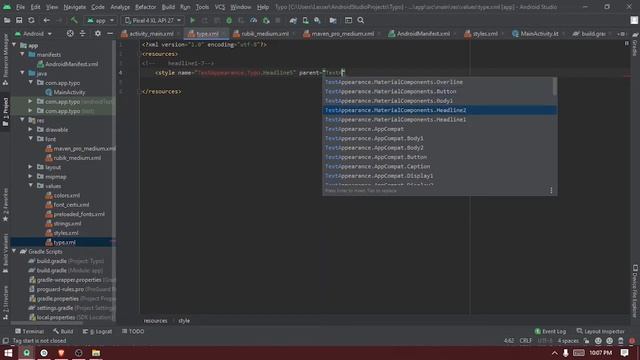Image resolution: width=640 pixels, height=360 pixels.
Task: Select TextAppearance.AppCompat.Body2 suggestion
Action: (438, 148)
